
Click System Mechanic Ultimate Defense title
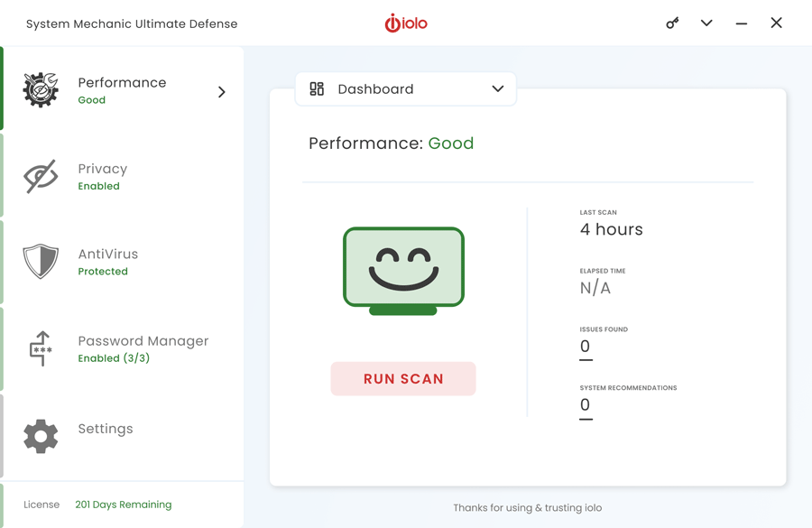pyautogui.click(x=132, y=23)
